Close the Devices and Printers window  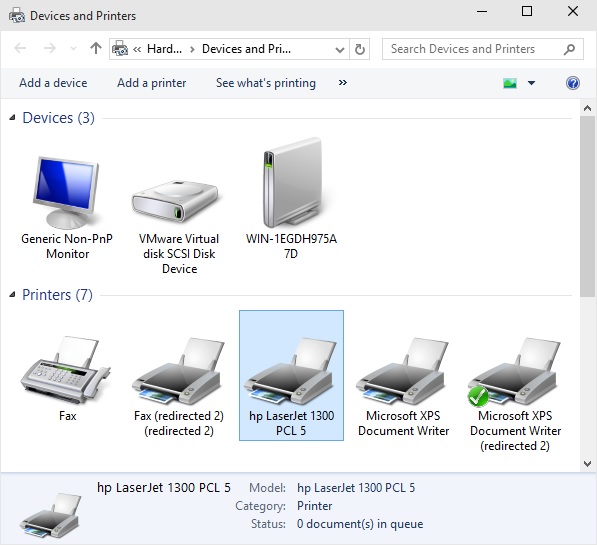tap(573, 11)
